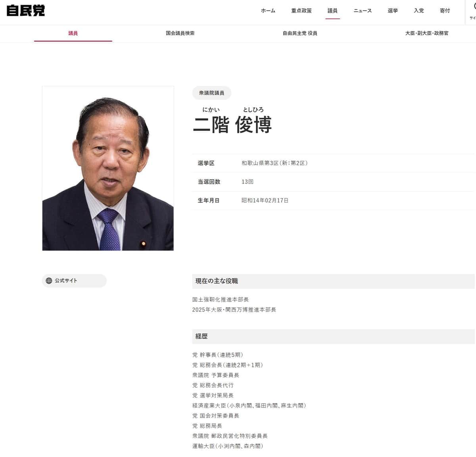
Task: Open the 入党 menu item
Action: (x=418, y=11)
